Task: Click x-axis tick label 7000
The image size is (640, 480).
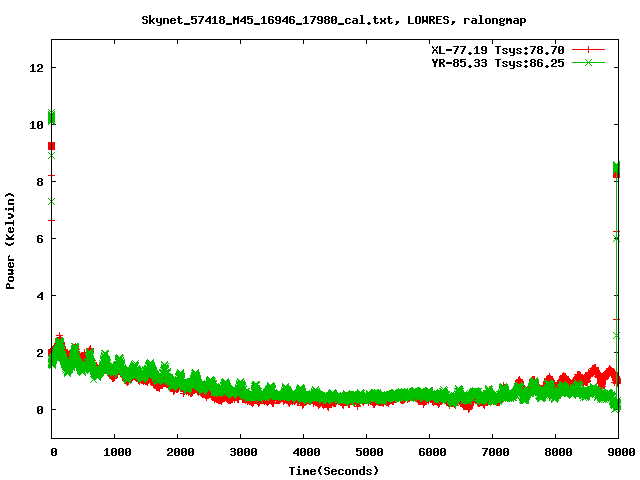Action: (495, 452)
